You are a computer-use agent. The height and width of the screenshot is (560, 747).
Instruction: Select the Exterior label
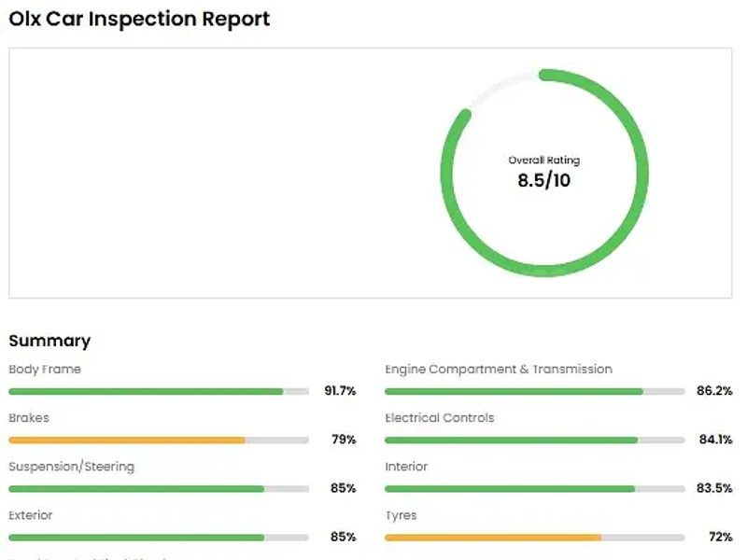click(31, 514)
